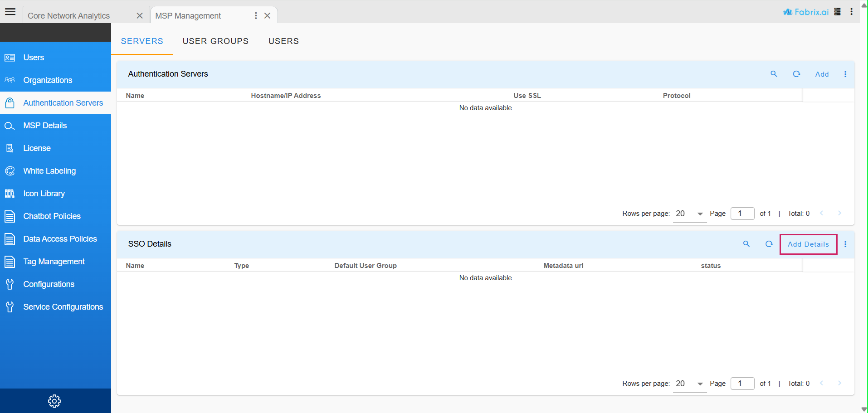Image resolution: width=868 pixels, height=413 pixels.
Task: Click the search icon in SSO Details panel
Action: pos(746,244)
